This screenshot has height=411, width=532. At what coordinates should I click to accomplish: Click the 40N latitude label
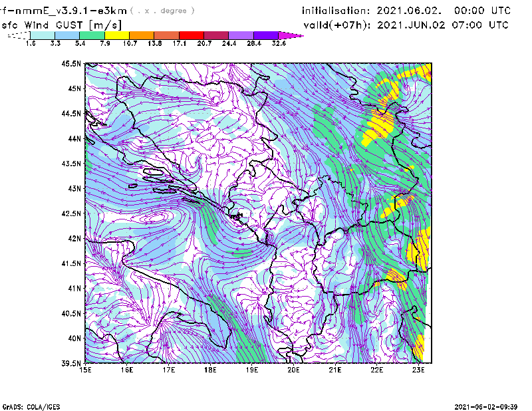coord(74,339)
